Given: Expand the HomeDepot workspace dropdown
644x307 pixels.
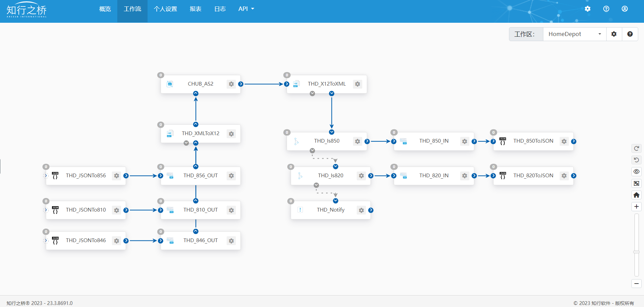Looking at the screenshot, I should coord(574,34).
